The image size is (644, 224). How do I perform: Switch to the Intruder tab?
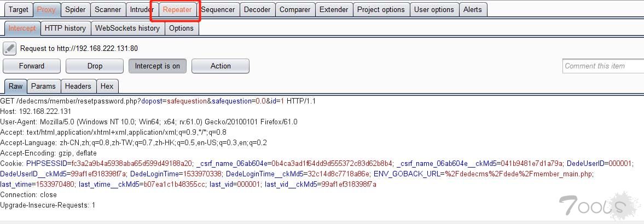tap(142, 9)
